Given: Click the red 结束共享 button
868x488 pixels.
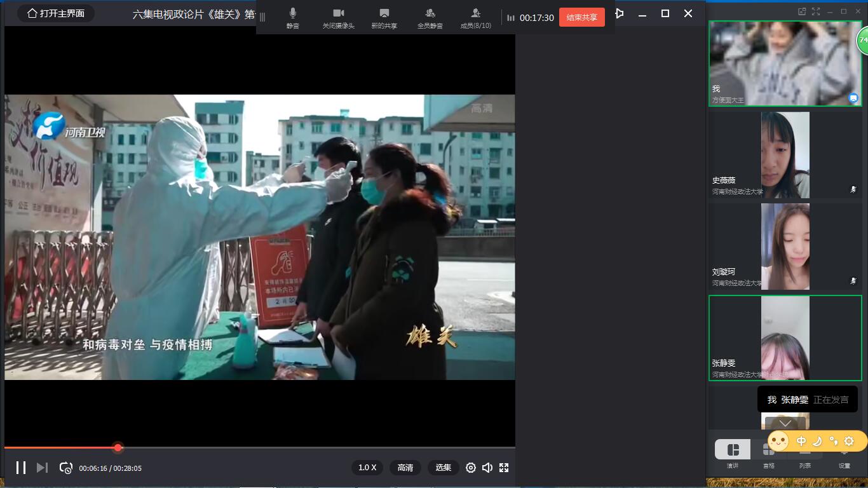Looking at the screenshot, I should coord(581,18).
